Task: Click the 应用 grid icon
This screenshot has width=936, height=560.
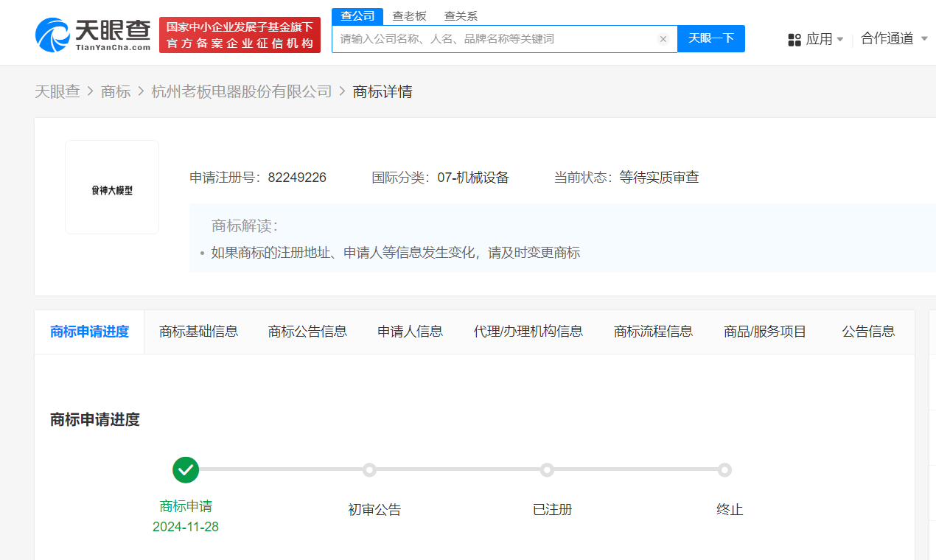Action: click(794, 40)
